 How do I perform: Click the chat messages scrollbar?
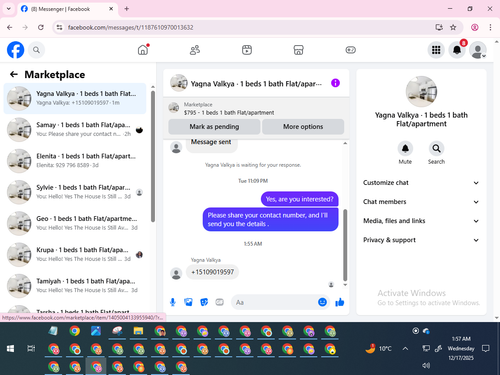click(345, 245)
